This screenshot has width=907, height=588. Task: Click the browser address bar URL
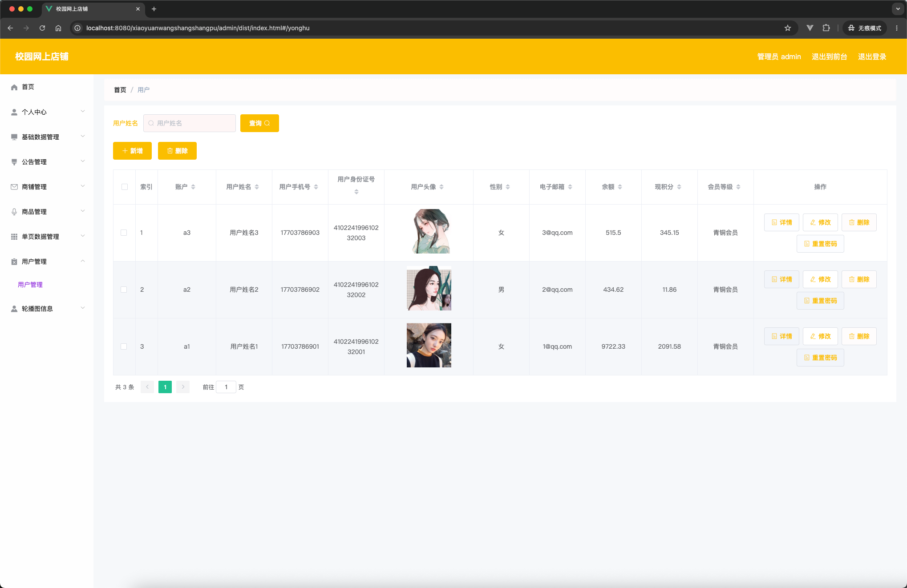point(198,28)
